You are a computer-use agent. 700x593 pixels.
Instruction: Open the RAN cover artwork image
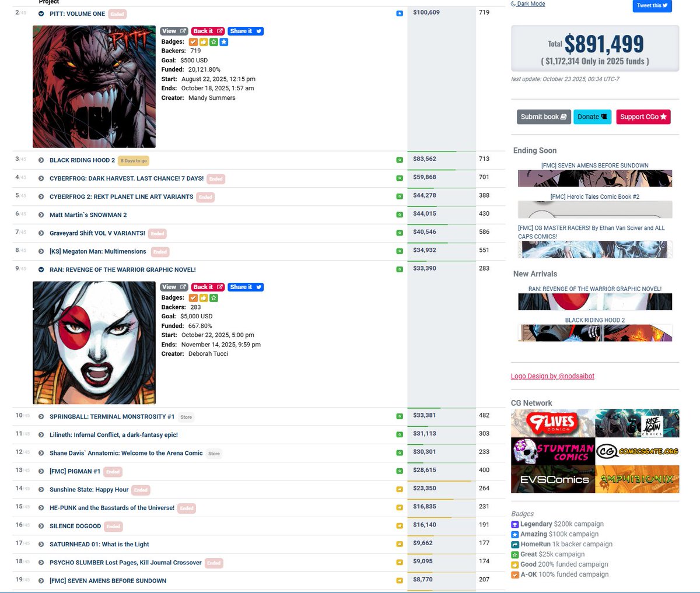[x=94, y=343]
